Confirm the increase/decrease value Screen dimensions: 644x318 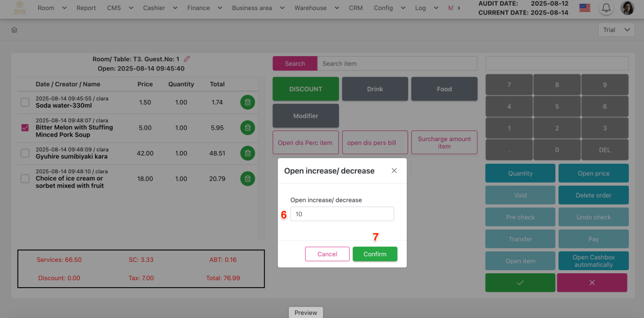pos(375,254)
